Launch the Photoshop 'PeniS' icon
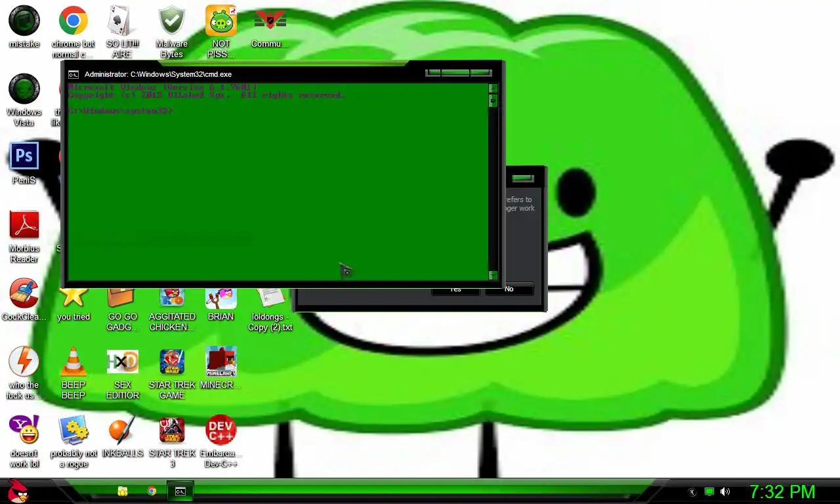This screenshot has height=504, width=840. pos(24,163)
